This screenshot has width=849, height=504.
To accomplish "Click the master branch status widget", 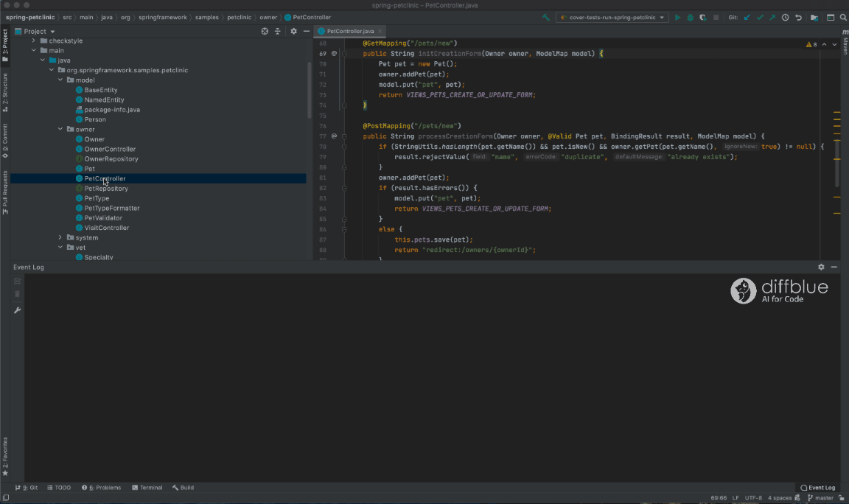I will (x=820, y=498).
